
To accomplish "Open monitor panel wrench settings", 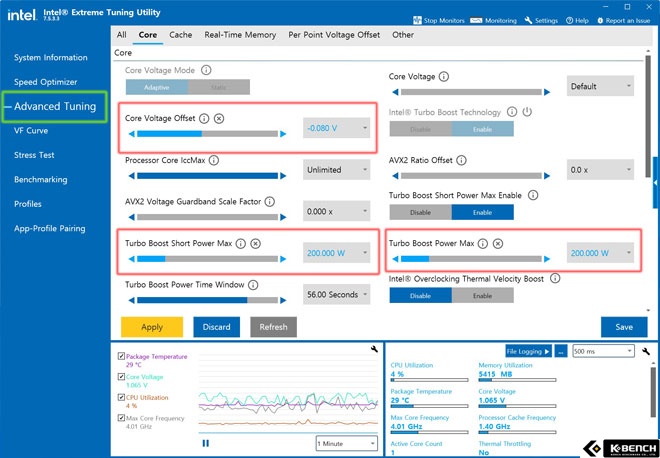I will click(x=646, y=351).
